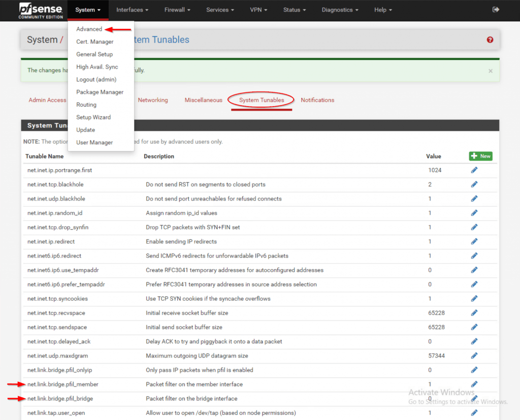Screen dimensions: 520x420
Task: Dismiss the green success notification
Action: pos(491,71)
